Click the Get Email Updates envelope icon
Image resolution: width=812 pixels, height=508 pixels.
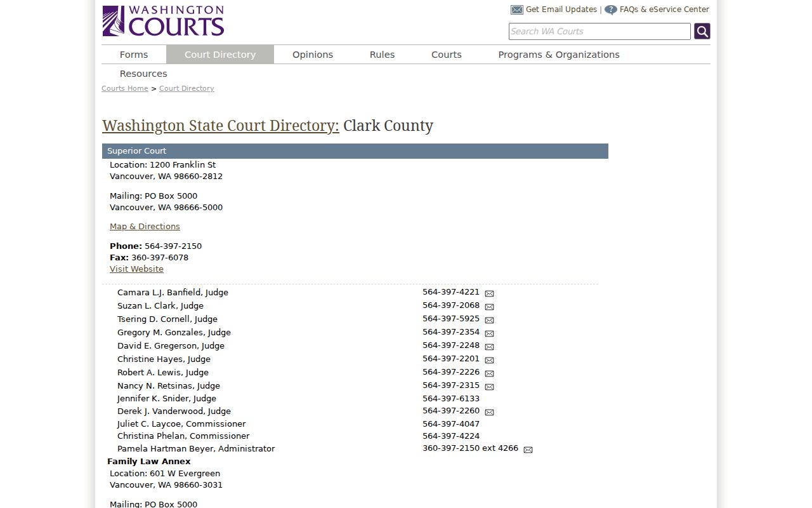tap(517, 10)
